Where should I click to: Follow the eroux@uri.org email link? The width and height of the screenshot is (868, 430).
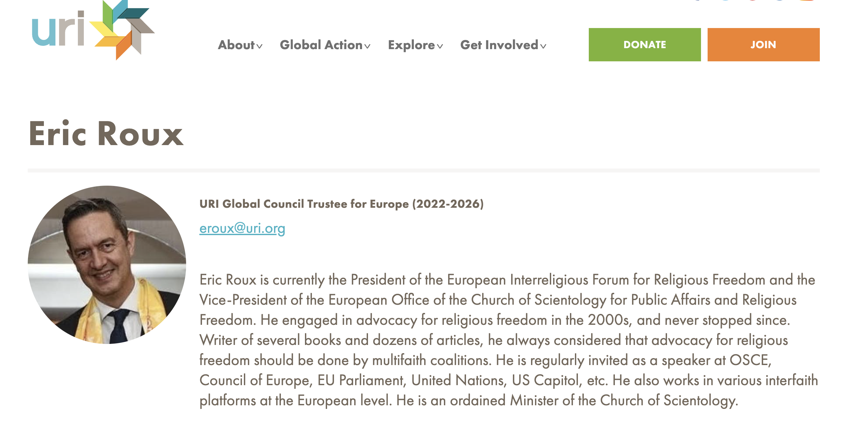point(242,228)
